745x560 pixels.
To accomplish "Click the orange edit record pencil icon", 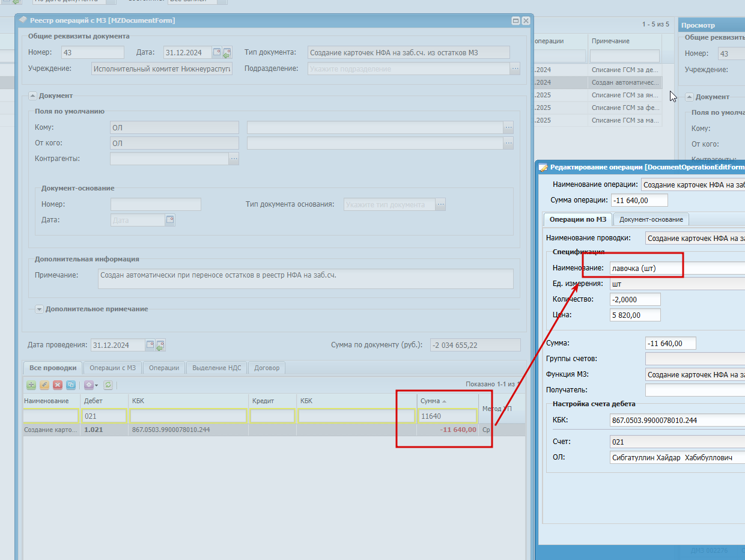I will [44, 385].
